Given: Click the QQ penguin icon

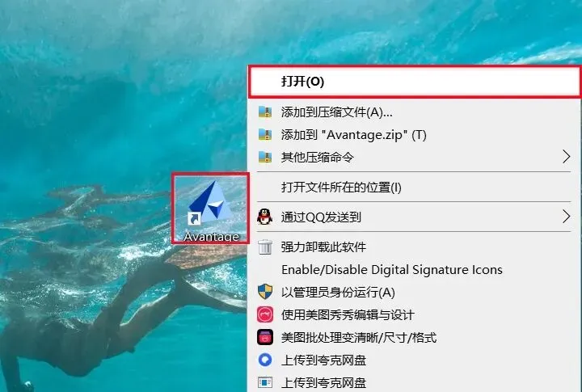Looking at the screenshot, I should point(264,217).
